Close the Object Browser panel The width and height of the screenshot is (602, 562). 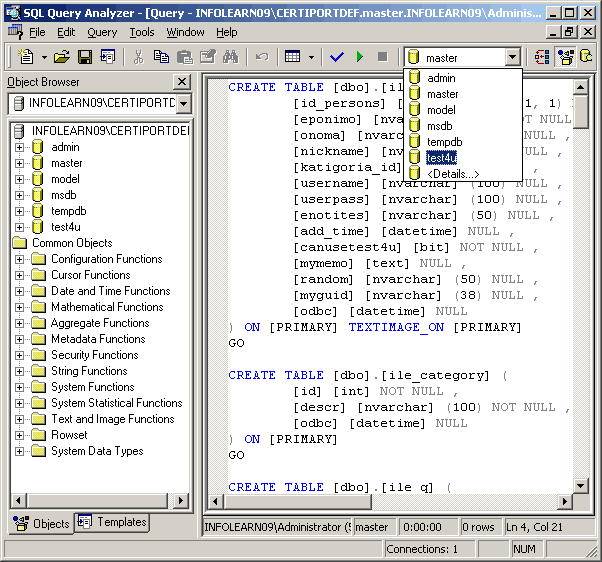click(182, 81)
